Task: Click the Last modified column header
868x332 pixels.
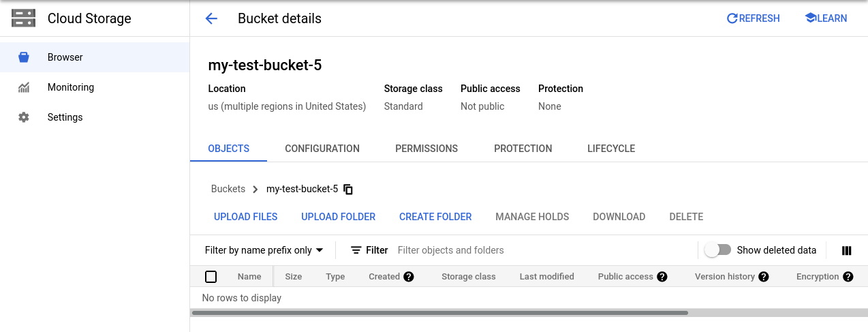Action: (x=546, y=276)
